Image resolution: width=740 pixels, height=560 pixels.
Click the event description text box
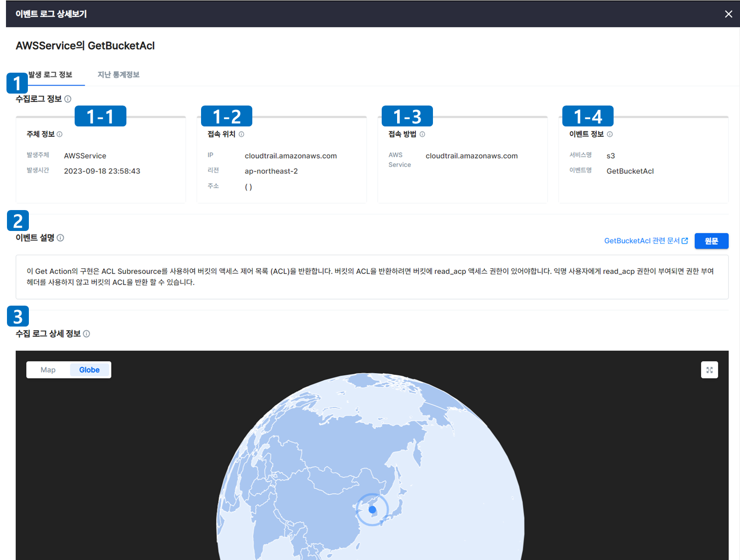pos(372,277)
